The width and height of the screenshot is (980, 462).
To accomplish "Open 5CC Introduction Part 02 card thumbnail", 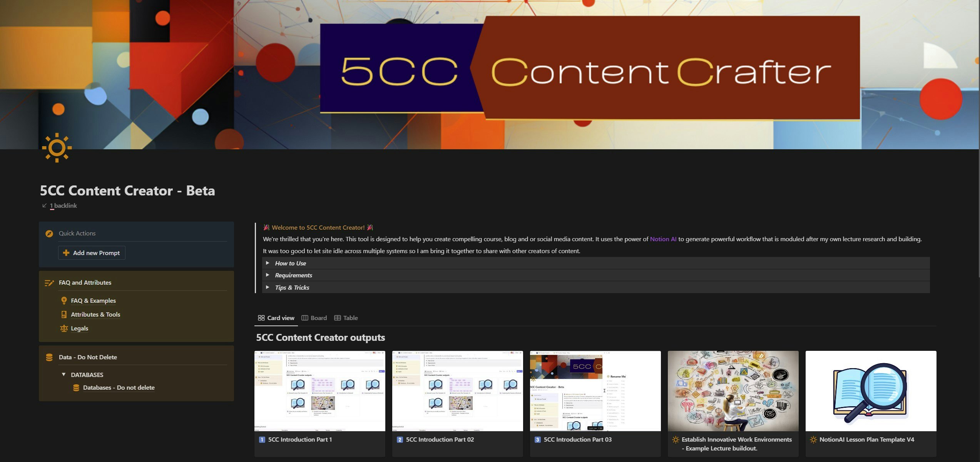I will coord(458,391).
